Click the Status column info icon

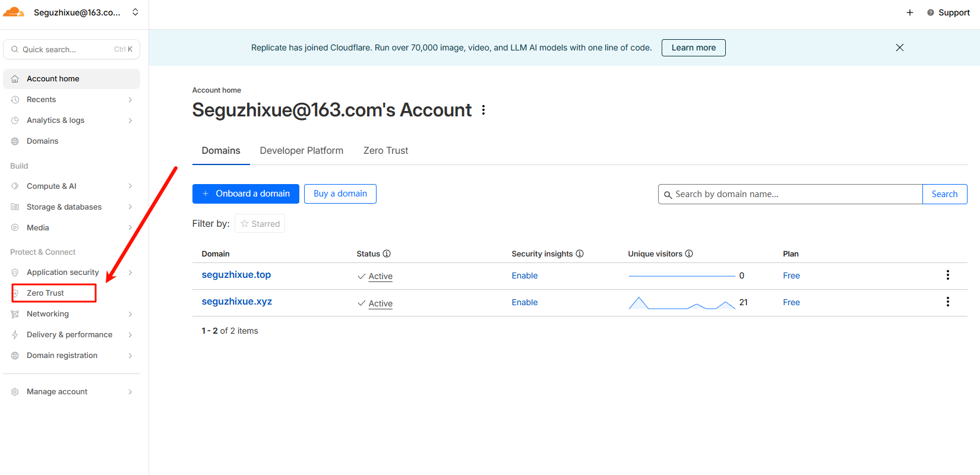click(x=387, y=254)
